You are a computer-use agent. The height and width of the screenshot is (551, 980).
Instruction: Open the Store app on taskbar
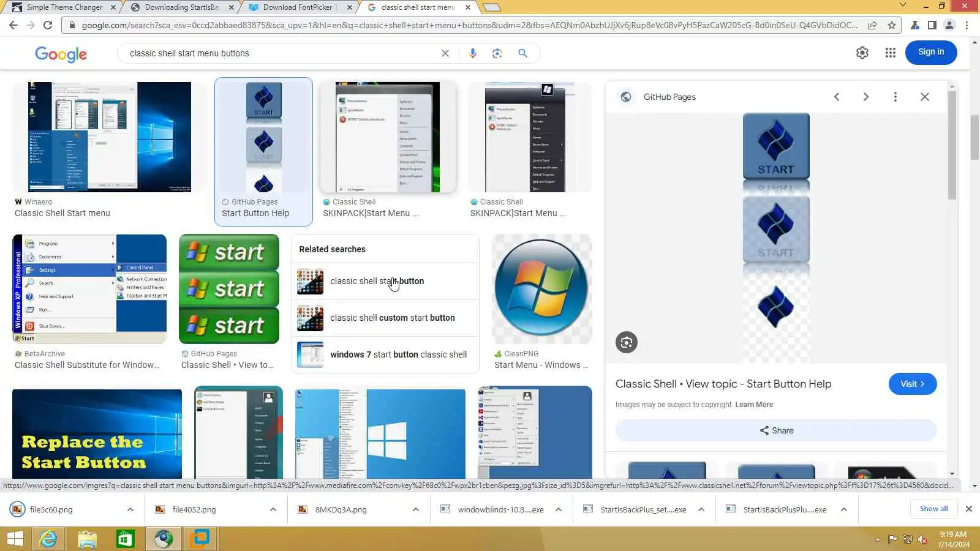click(x=125, y=539)
